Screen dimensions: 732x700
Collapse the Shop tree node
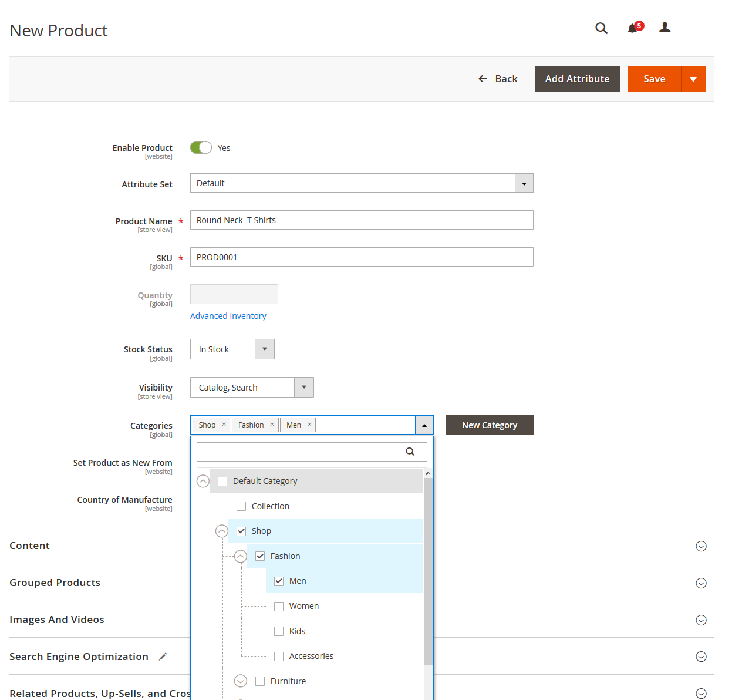pos(222,531)
